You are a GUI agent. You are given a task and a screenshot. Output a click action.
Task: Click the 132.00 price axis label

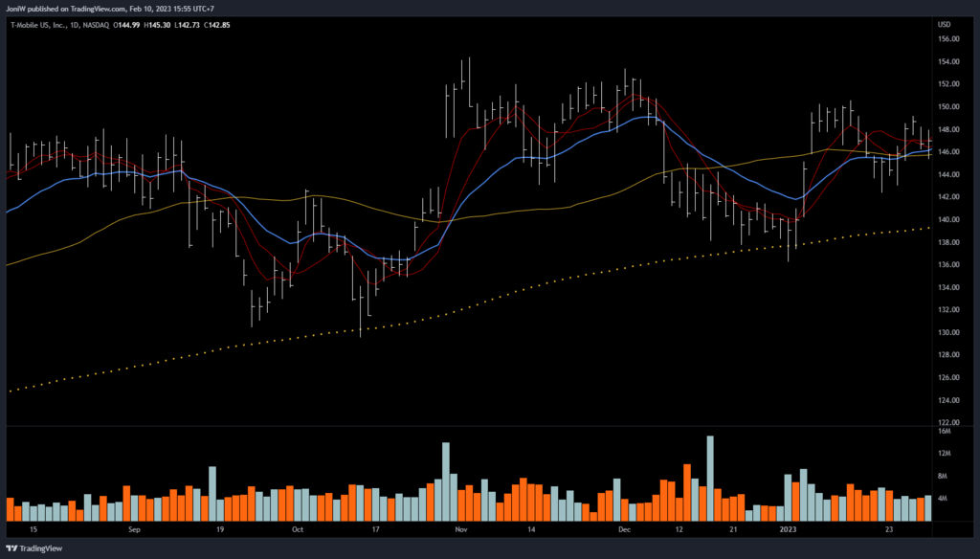pyautogui.click(x=947, y=310)
